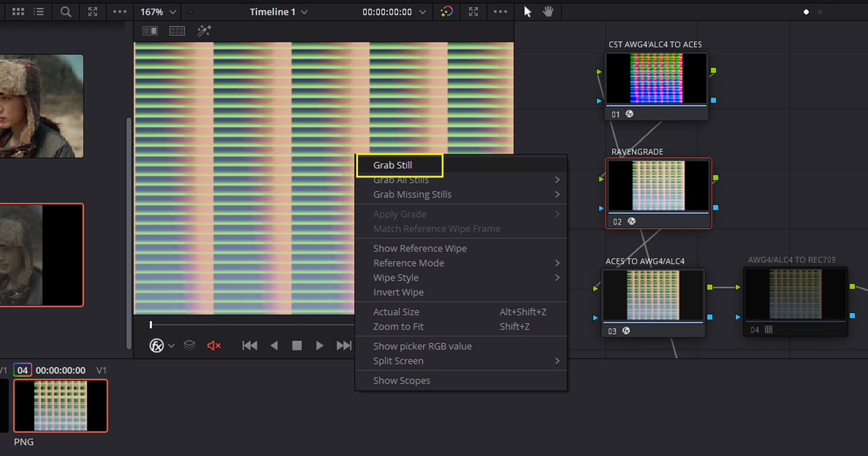Switch gallery to list view
This screenshot has height=456, width=868.
coord(39,12)
